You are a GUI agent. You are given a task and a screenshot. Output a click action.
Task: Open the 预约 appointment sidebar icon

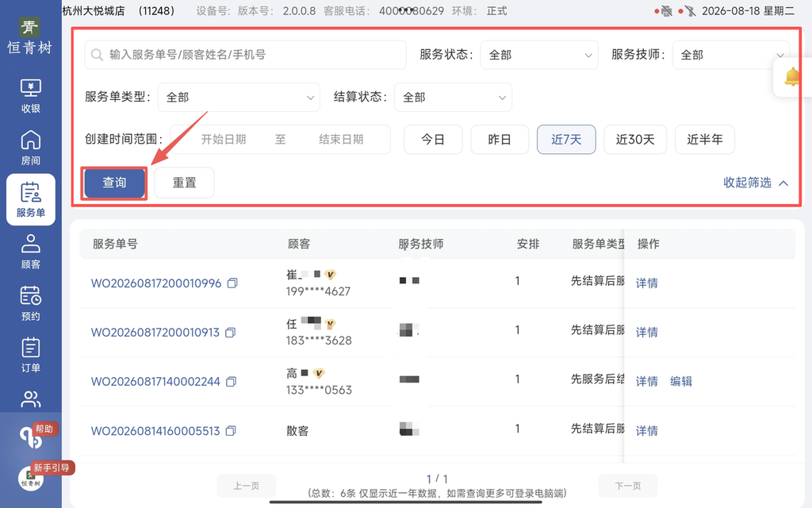(x=31, y=303)
